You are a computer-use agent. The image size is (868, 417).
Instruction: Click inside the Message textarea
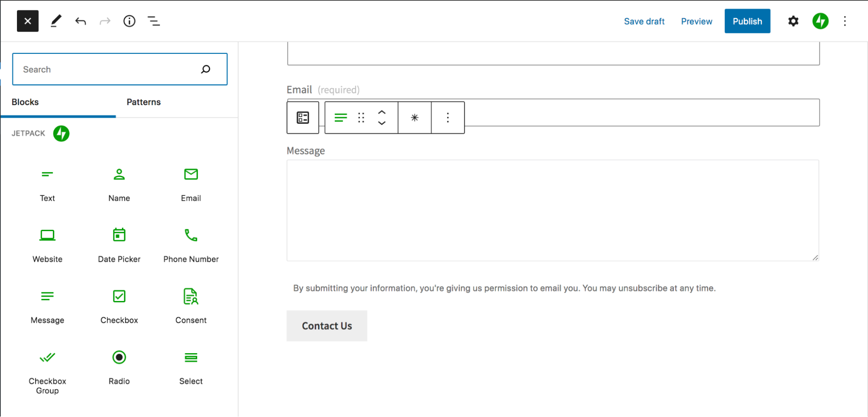[x=553, y=211]
